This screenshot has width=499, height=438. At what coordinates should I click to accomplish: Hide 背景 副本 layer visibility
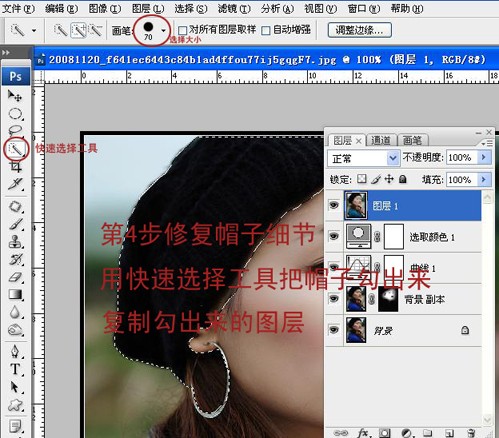tap(334, 299)
